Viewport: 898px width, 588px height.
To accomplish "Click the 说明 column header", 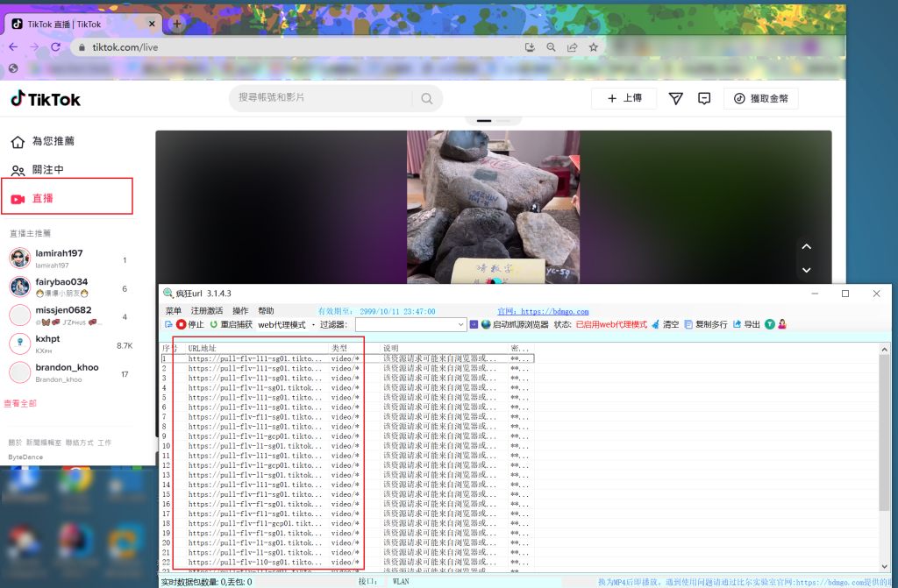I will pos(444,348).
